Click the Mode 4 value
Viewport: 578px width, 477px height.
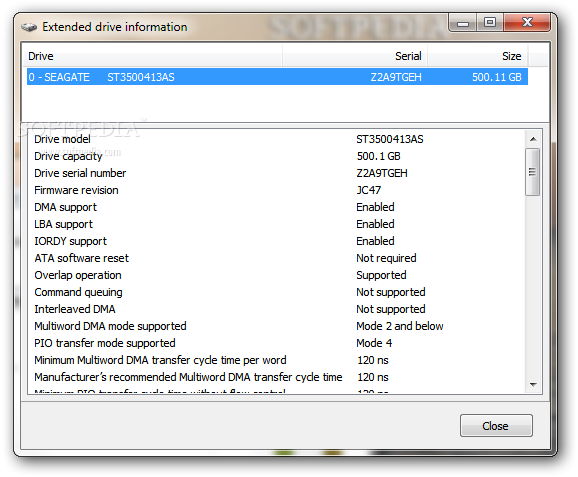(374, 343)
